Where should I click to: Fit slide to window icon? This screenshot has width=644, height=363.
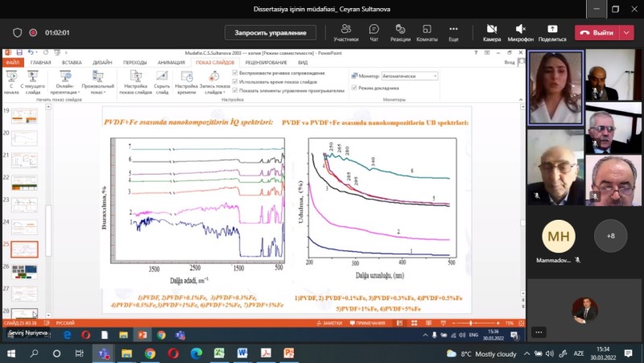click(x=521, y=324)
